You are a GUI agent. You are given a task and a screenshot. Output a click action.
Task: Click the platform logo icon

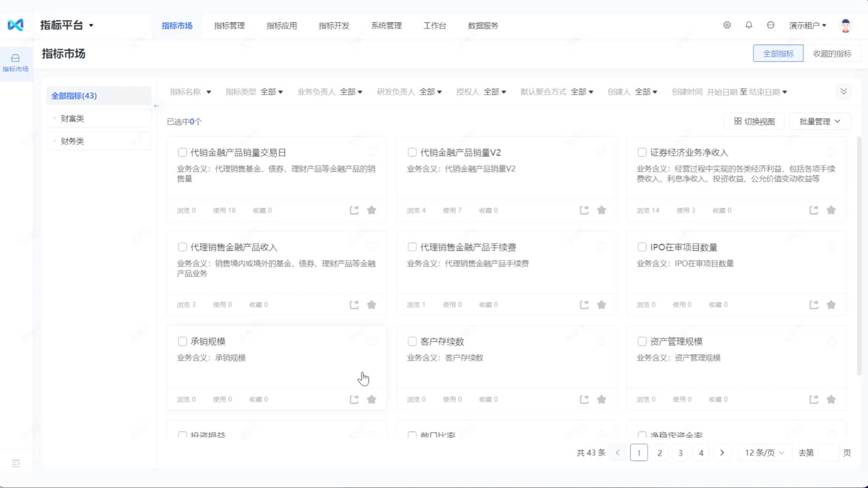click(x=15, y=25)
